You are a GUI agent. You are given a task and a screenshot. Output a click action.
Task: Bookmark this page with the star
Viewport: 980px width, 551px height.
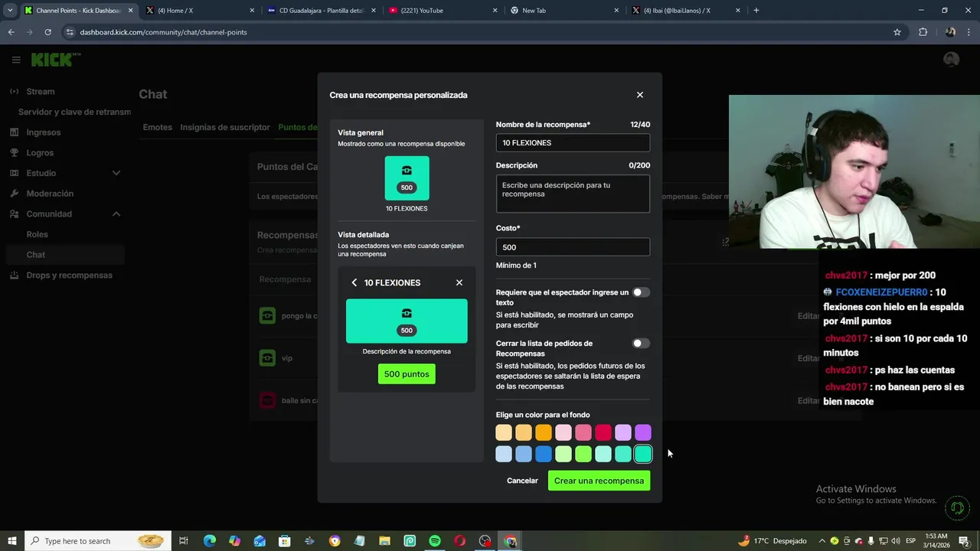[897, 32]
